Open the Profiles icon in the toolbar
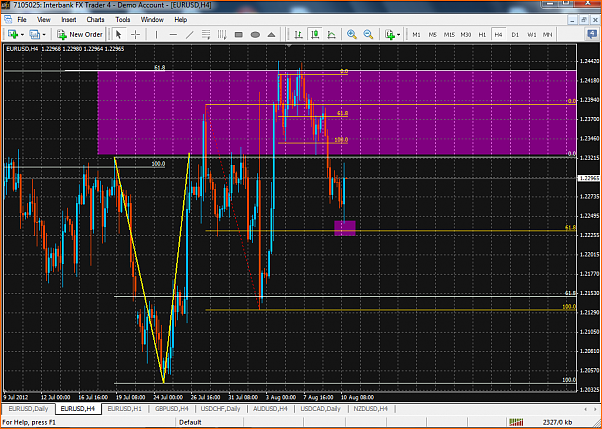Image resolution: width=602 pixels, height=429 pixels. 35,35
